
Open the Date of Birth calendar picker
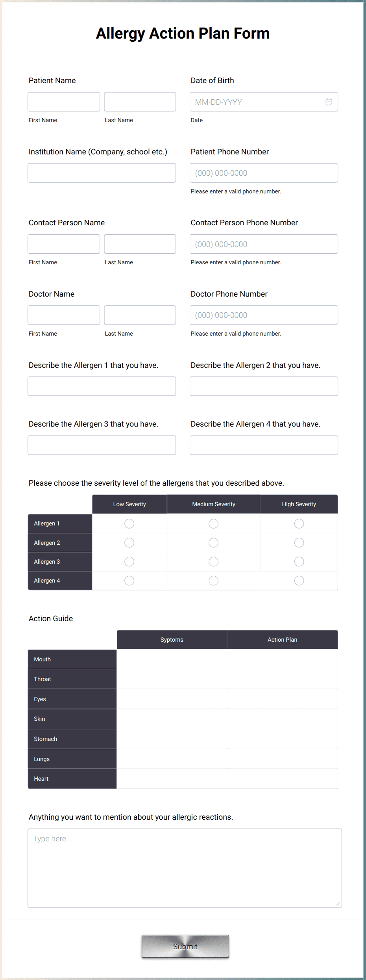point(329,102)
